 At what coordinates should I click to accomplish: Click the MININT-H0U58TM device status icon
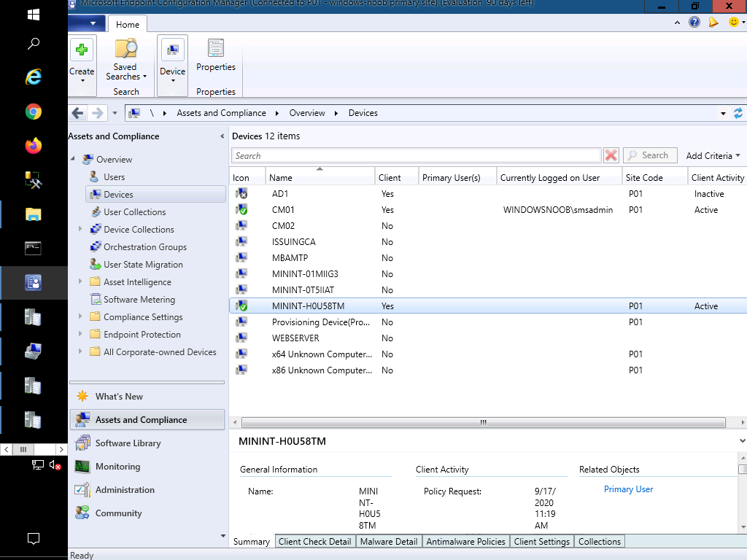point(241,306)
